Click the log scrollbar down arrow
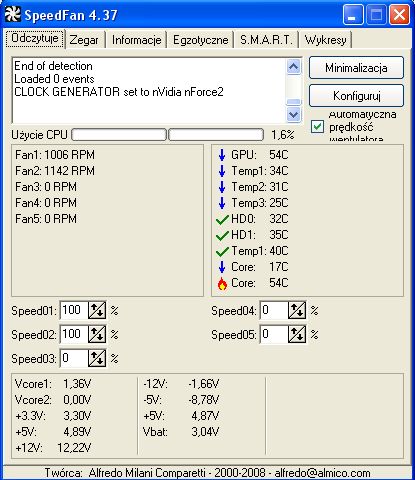This screenshot has width=415, height=480. coord(294,115)
